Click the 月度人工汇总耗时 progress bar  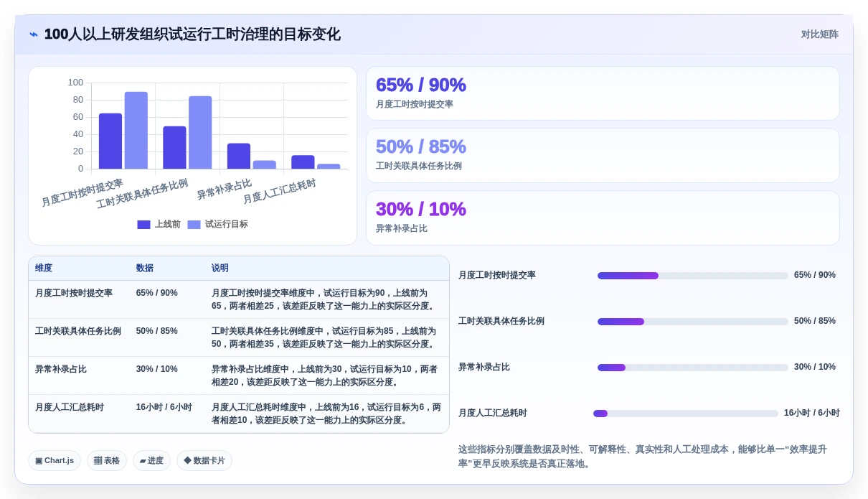coord(685,414)
